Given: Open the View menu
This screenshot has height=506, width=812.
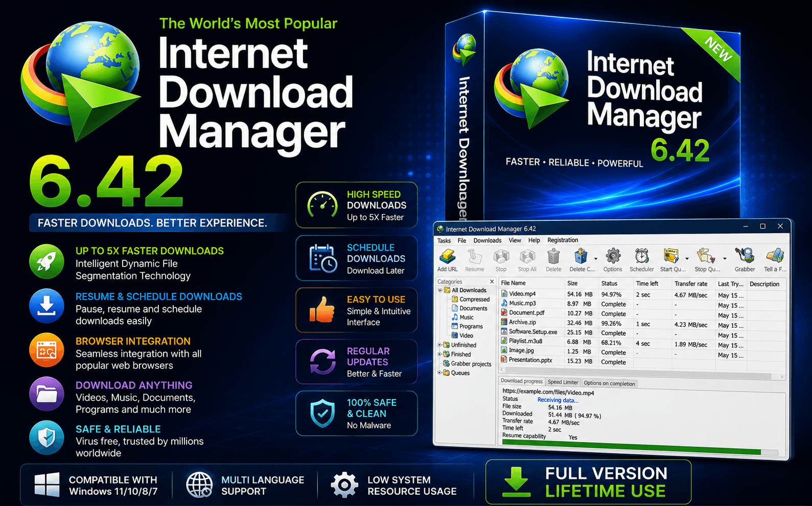Looking at the screenshot, I should point(515,240).
